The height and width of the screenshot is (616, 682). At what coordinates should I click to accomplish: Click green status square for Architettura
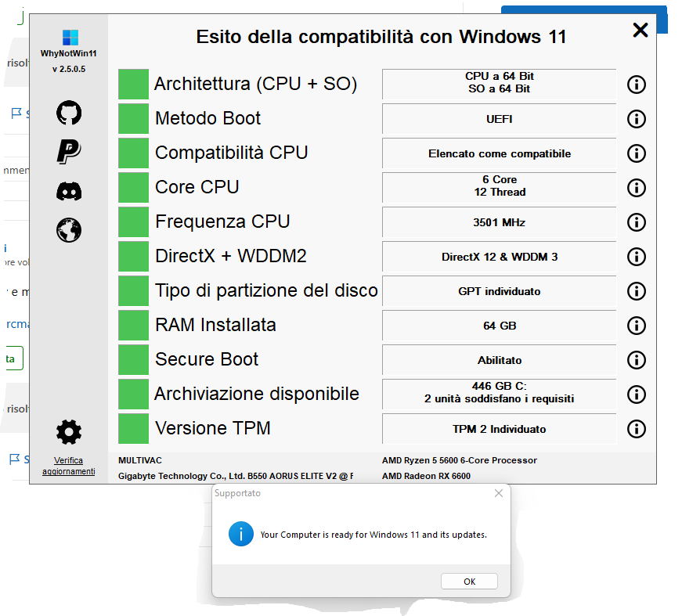pyautogui.click(x=134, y=85)
